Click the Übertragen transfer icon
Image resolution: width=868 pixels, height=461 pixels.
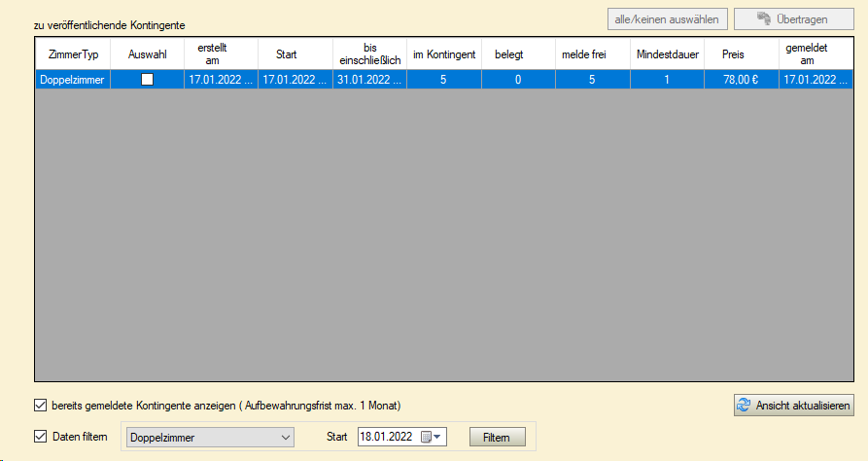[767, 18]
